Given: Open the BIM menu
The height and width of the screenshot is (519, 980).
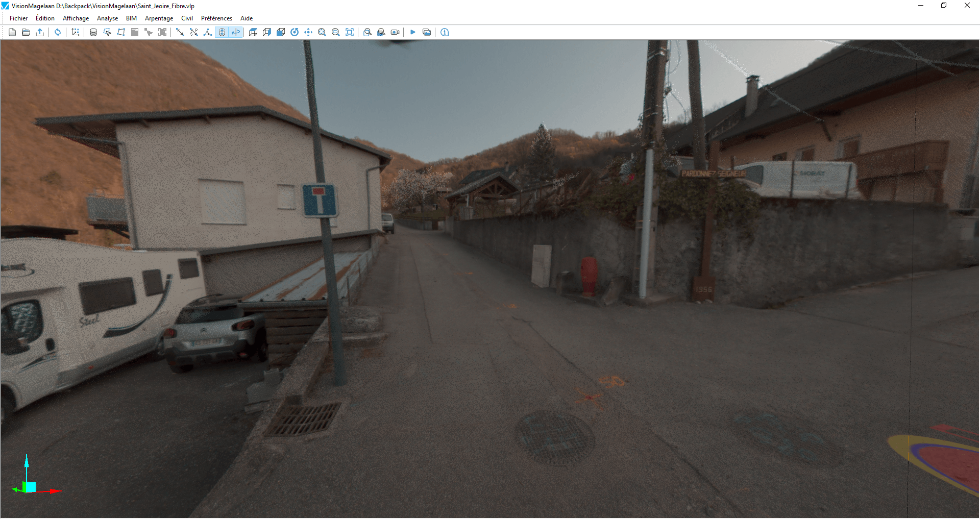Looking at the screenshot, I should pyautogui.click(x=131, y=18).
